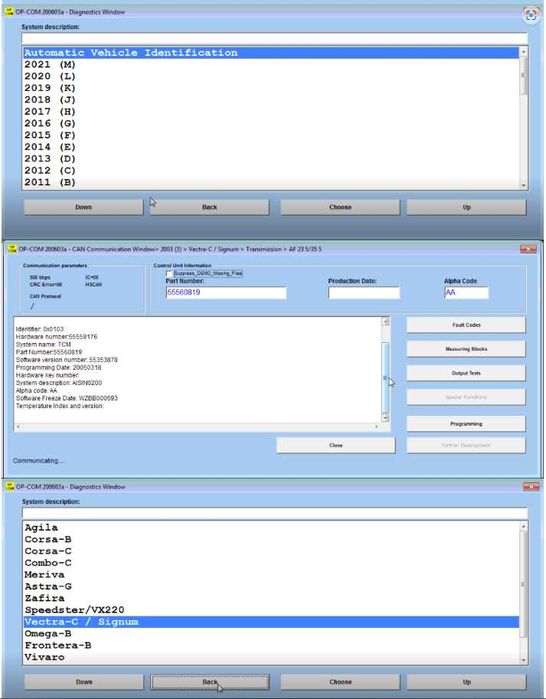The width and height of the screenshot is (546, 699).
Task: Click the info box horizontal scrollbar left arrow
Action: point(18,427)
